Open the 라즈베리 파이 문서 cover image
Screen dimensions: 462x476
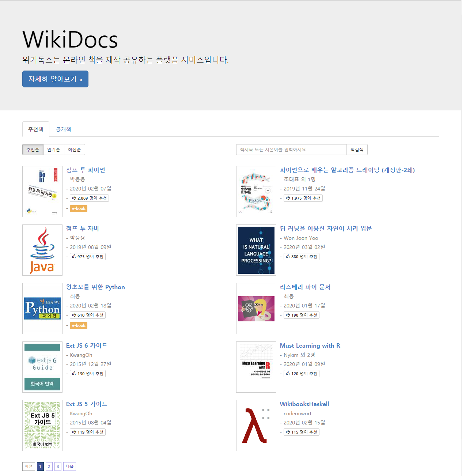click(256, 309)
